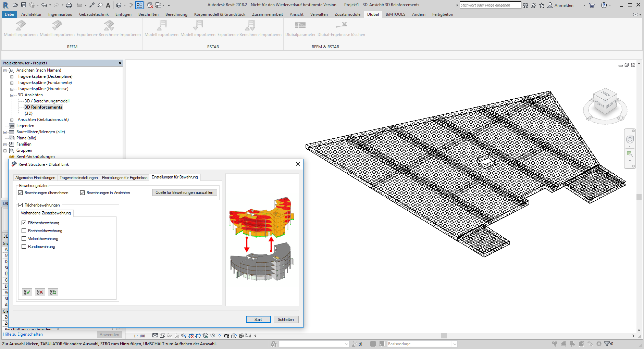The width and height of the screenshot is (644, 349).
Task: Select 3D / Berechnungsmodell view in browser
Action: point(47,101)
